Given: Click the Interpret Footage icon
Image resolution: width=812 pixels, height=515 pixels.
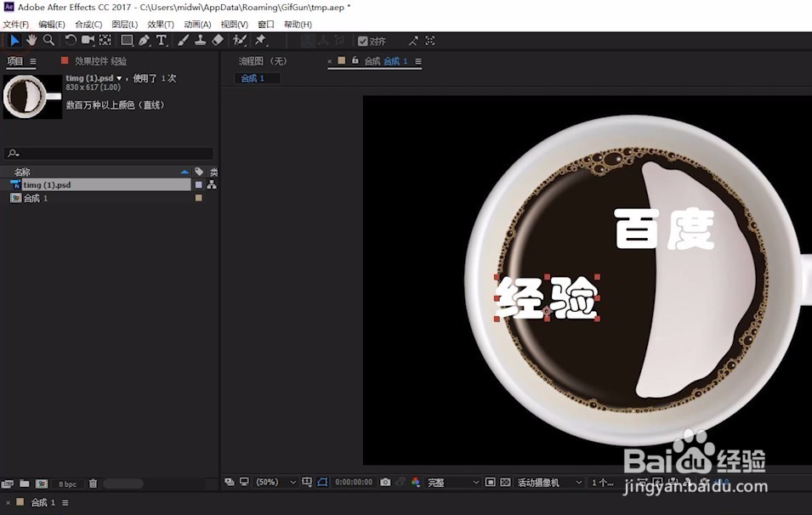Looking at the screenshot, I should pos(8,484).
